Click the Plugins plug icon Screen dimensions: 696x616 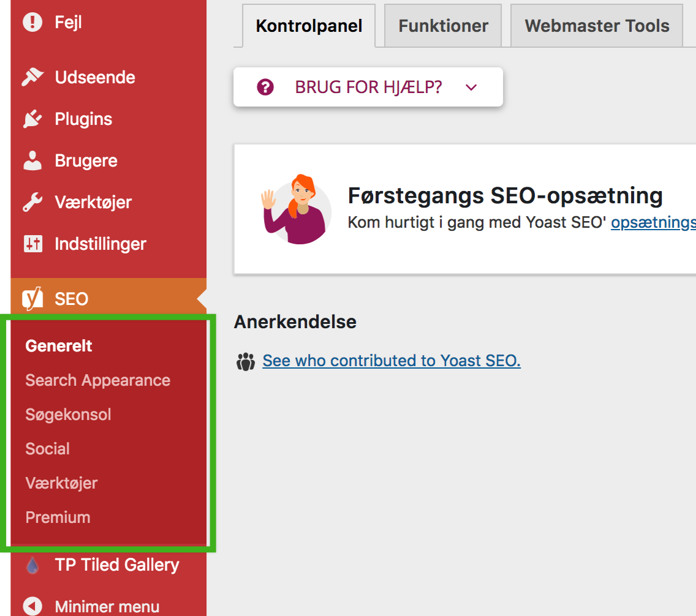tap(32, 119)
